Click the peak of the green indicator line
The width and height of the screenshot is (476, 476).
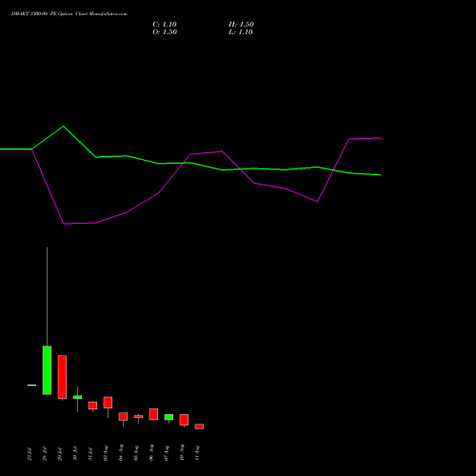click(64, 127)
